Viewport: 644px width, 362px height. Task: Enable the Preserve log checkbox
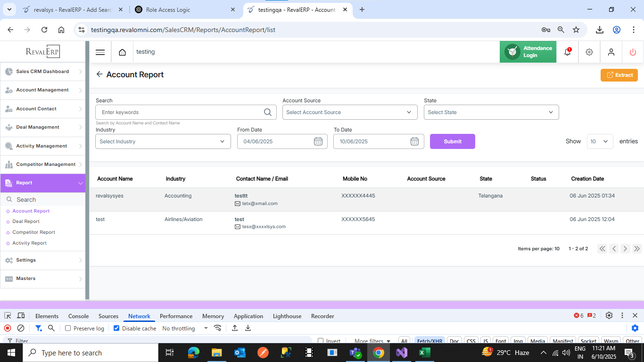pyautogui.click(x=68, y=328)
